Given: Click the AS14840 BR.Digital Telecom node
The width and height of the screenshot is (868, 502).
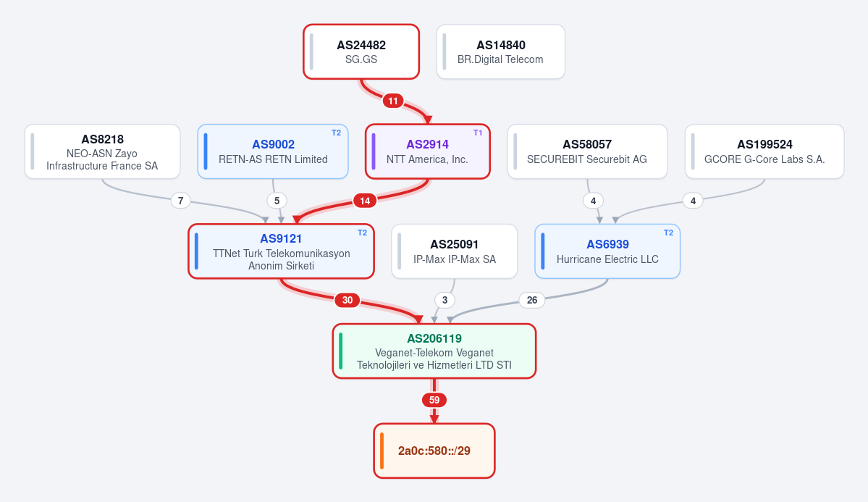Looking at the screenshot, I should pyautogui.click(x=500, y=51).
